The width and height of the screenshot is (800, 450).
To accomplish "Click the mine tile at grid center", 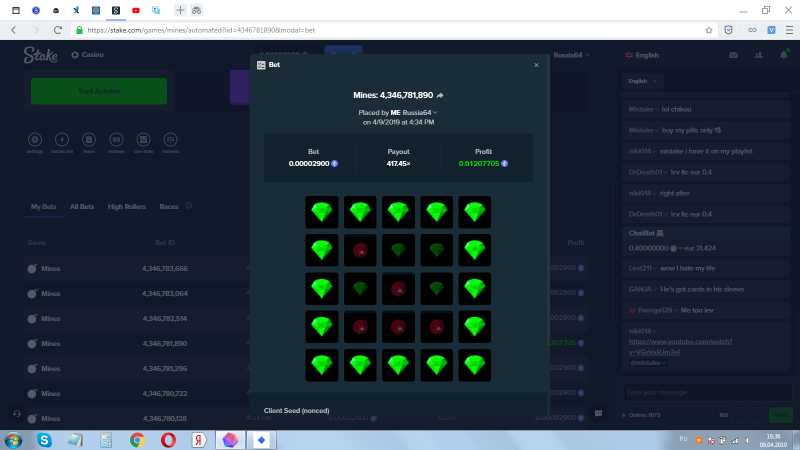I will click(x=398, y=288).
